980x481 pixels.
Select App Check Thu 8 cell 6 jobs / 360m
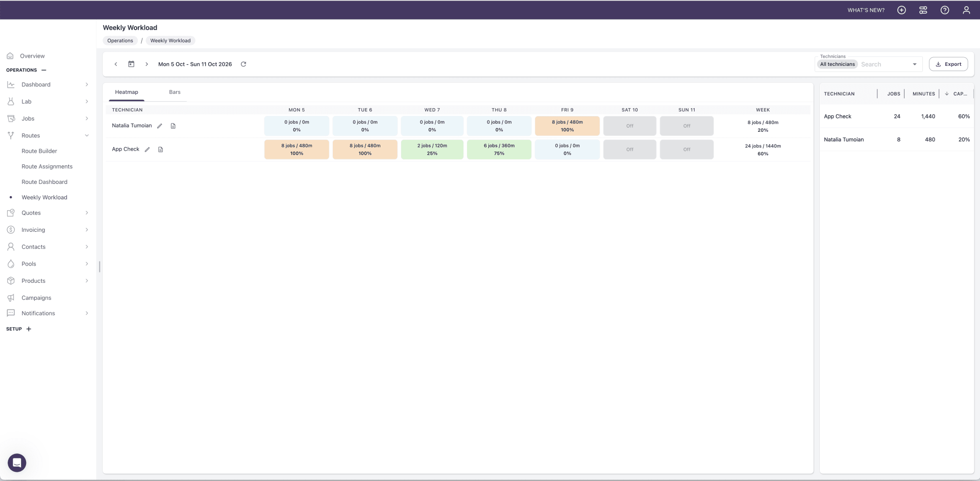(499, 150)
